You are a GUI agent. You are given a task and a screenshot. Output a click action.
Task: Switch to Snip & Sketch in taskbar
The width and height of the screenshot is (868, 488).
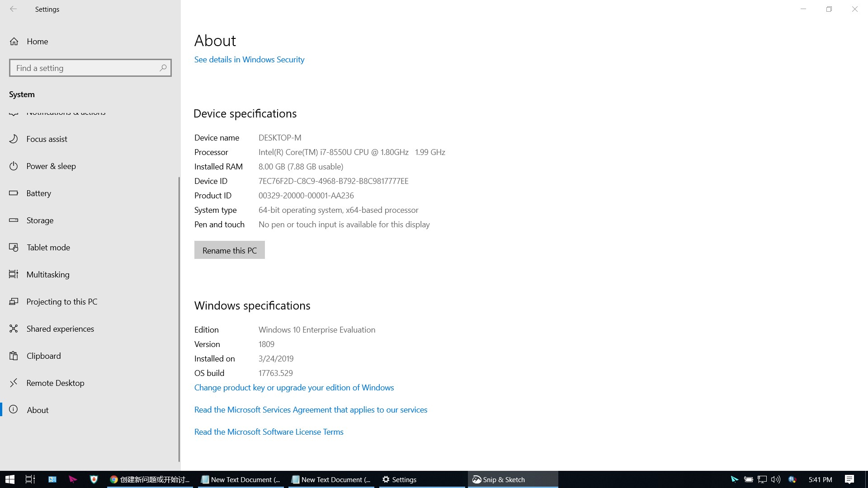(513, 479)
